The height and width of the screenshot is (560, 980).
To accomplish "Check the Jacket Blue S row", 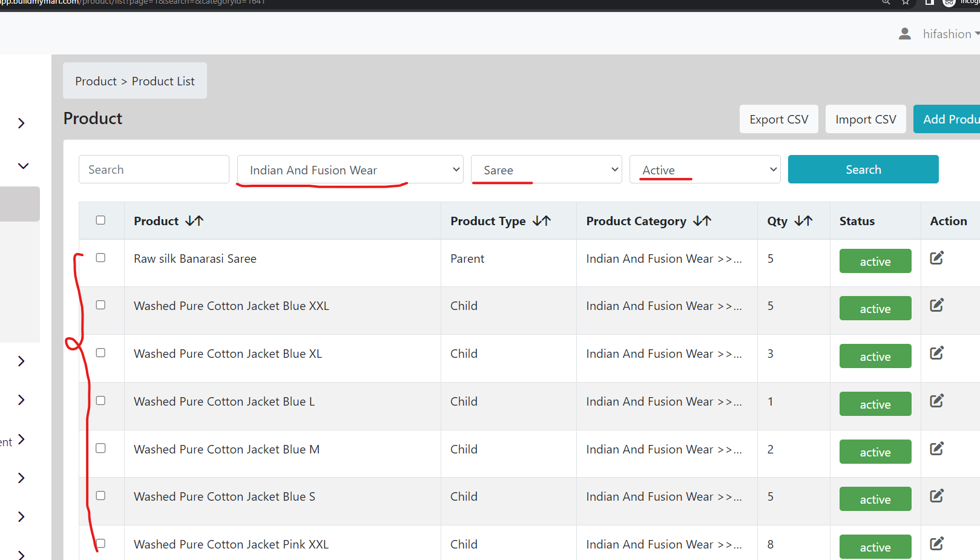I will tap(100, 496).
